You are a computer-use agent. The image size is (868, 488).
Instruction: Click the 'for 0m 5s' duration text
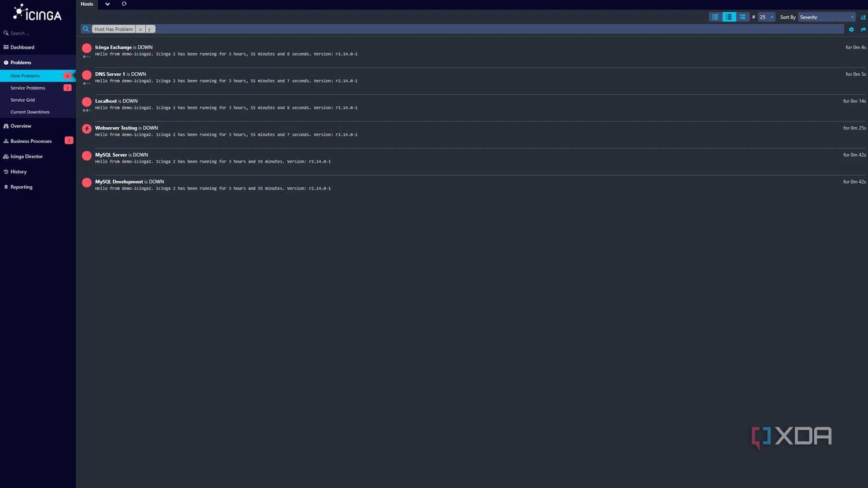click(x=856, y=74)
